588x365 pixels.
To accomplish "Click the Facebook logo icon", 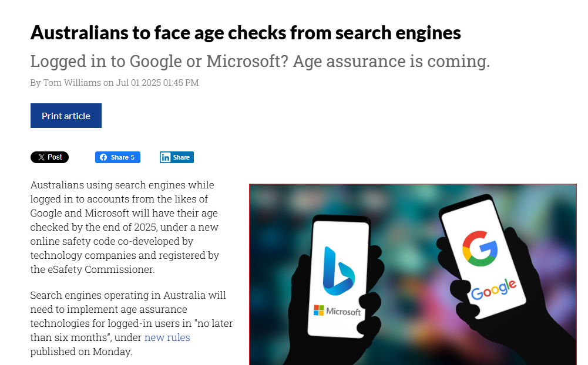I will click(x=103, y=157).
